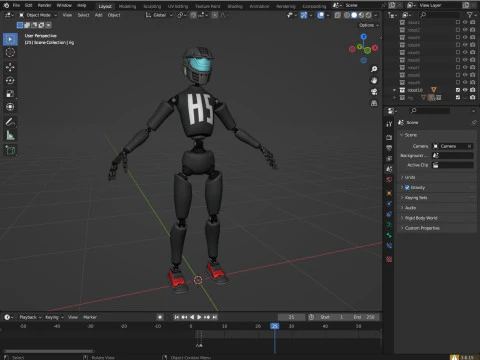Expand the Units panel
This screenshot has height=360, width=480.
(x=437, y=177)
